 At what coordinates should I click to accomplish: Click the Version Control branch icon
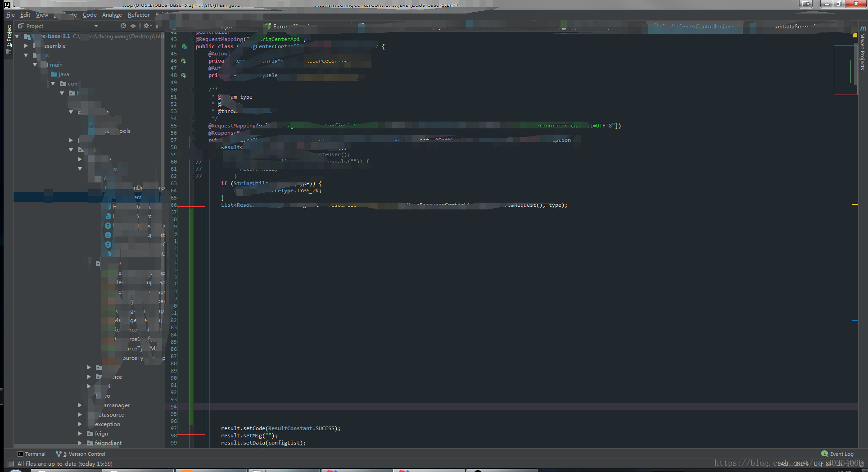(59, 454)
